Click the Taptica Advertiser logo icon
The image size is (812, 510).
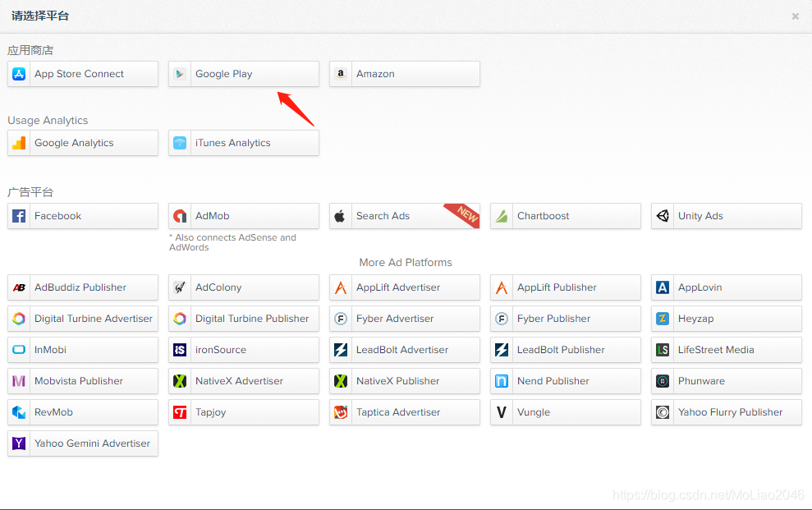click(x=340, y=412)
